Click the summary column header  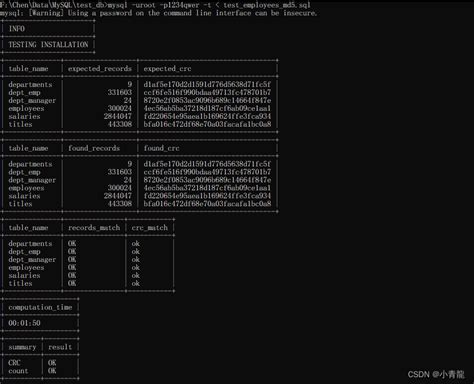(x=22, y=347)
